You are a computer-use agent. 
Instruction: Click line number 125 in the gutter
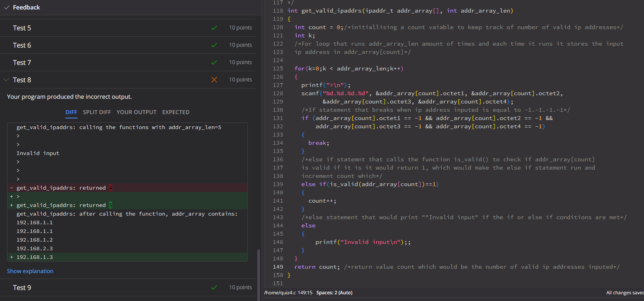tap(278, 68)
